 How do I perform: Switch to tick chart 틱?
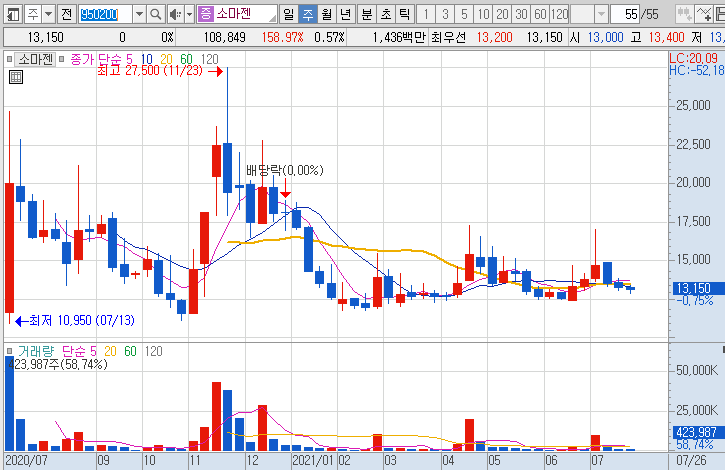tap(405, 14)
